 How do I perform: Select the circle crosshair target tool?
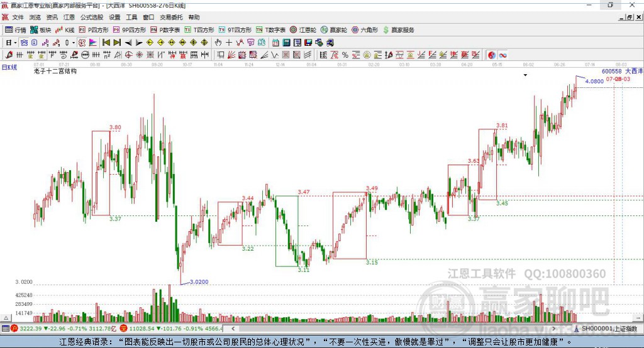coord(128,55)
